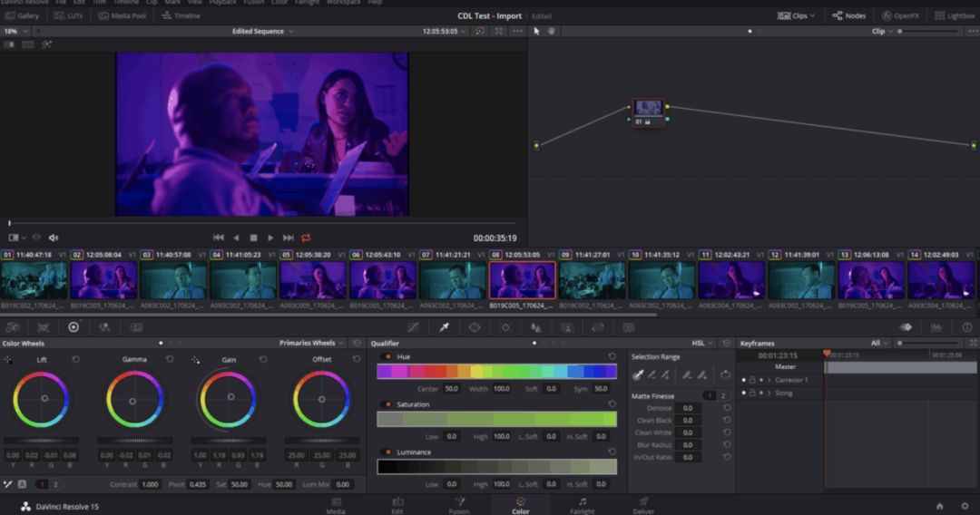The image size is (980, 515).
Task: Open the Gallery panel
Action: [x=23, y=15]
